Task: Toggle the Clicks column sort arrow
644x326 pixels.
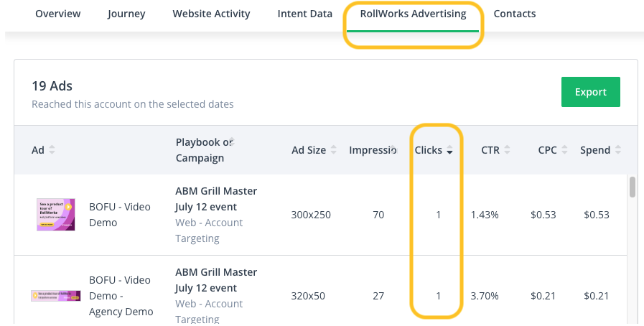Action: [449, 150]
